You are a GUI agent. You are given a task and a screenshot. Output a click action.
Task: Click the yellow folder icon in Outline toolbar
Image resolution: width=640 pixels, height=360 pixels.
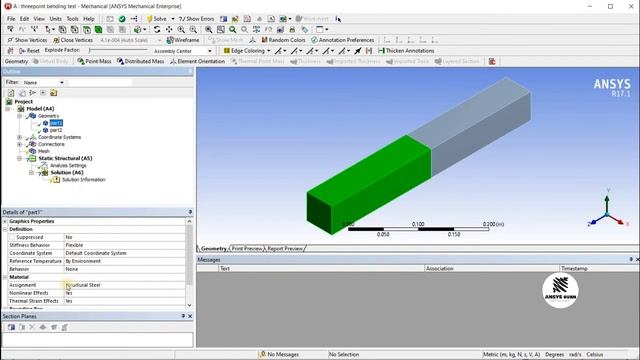coord(53,93)
